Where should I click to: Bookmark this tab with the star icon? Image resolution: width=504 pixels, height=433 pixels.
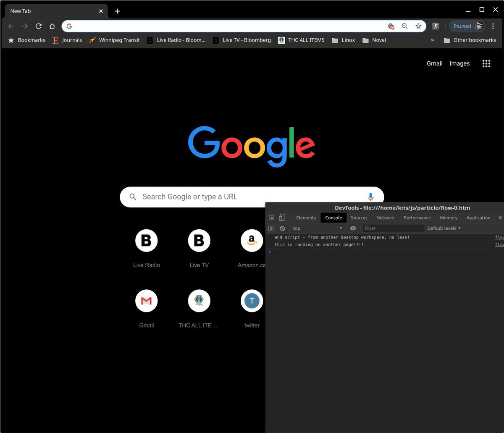coord(418,26)
